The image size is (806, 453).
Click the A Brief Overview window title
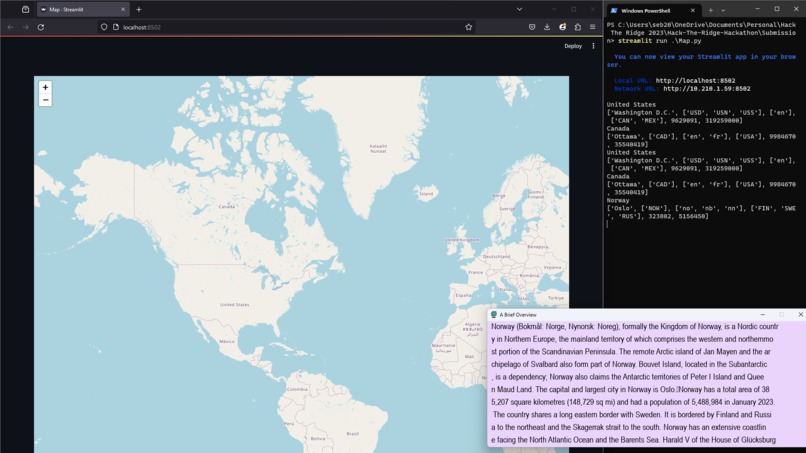pos(518,315)
